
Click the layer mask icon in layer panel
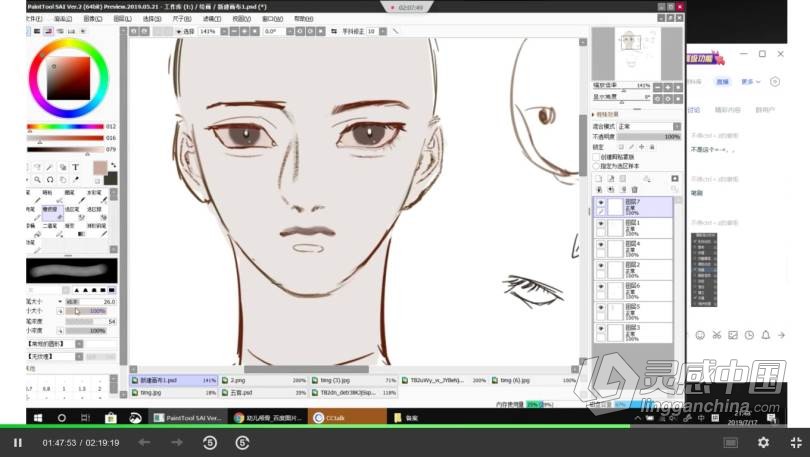click(675, 179)
